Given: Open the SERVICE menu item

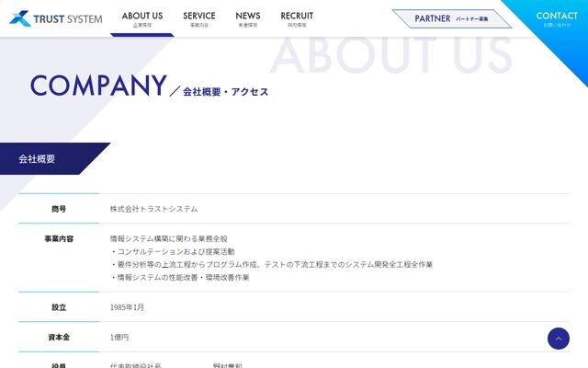Looking at the screenshot, I should (199, 18).
